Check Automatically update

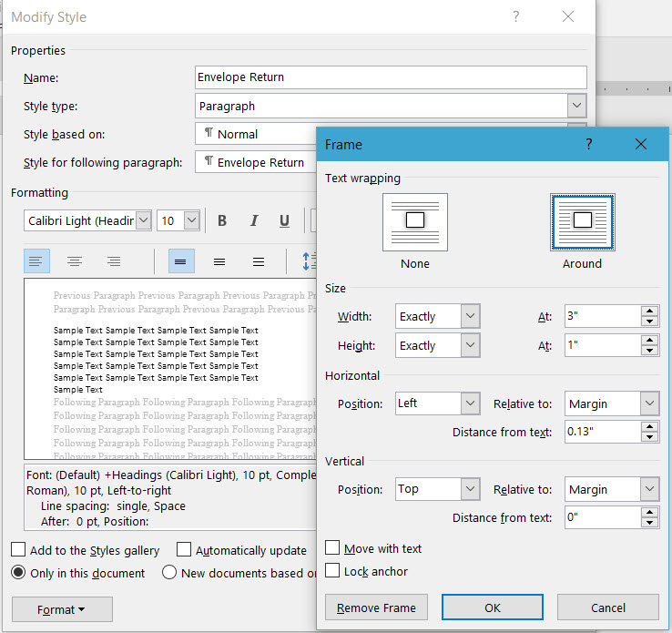click(184, 549)
